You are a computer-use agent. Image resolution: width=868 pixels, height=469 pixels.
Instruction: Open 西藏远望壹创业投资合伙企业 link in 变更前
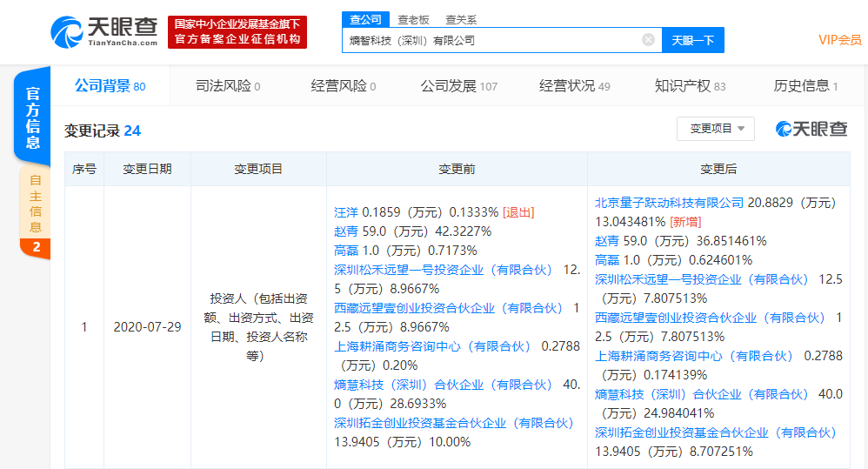coord(449,308)
